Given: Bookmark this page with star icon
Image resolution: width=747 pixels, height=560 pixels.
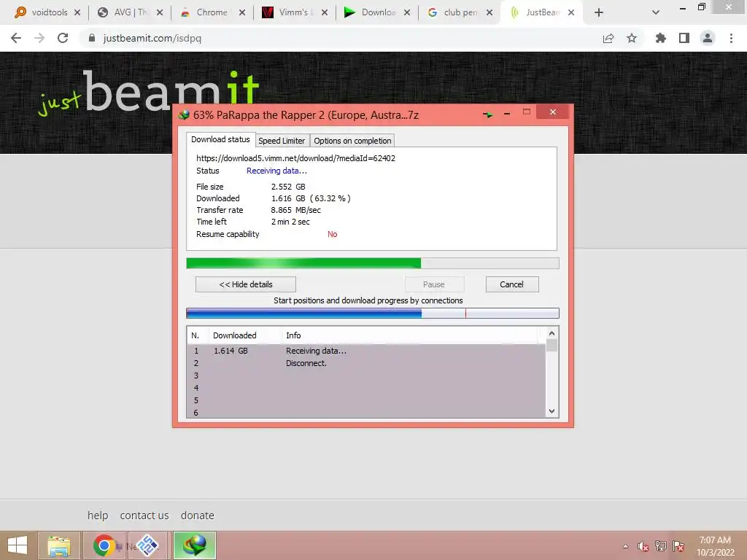Looking at the screenshot, I should point(632,38).
